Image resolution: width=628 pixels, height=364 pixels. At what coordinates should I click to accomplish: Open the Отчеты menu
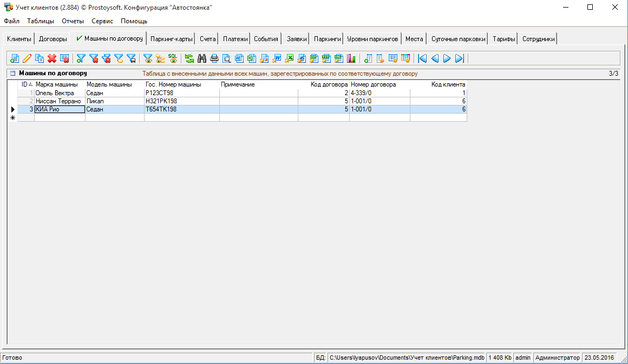[73, 21]
